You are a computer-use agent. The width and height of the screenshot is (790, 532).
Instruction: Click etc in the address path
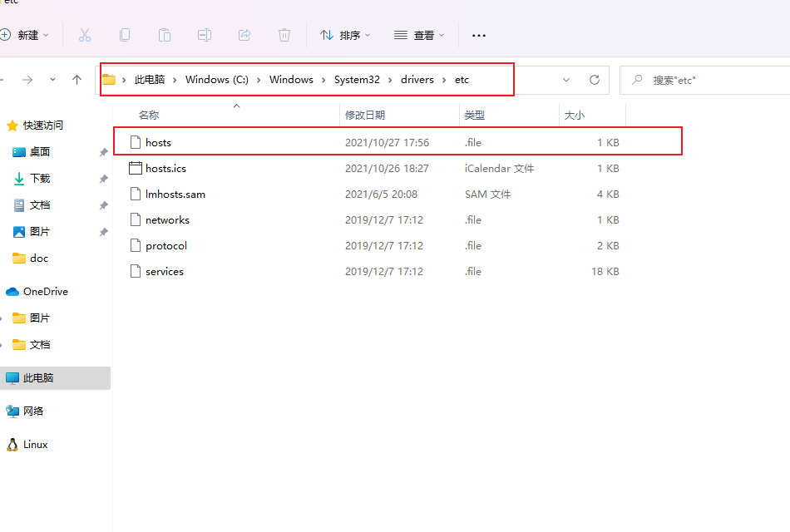[x=462, y=80]
